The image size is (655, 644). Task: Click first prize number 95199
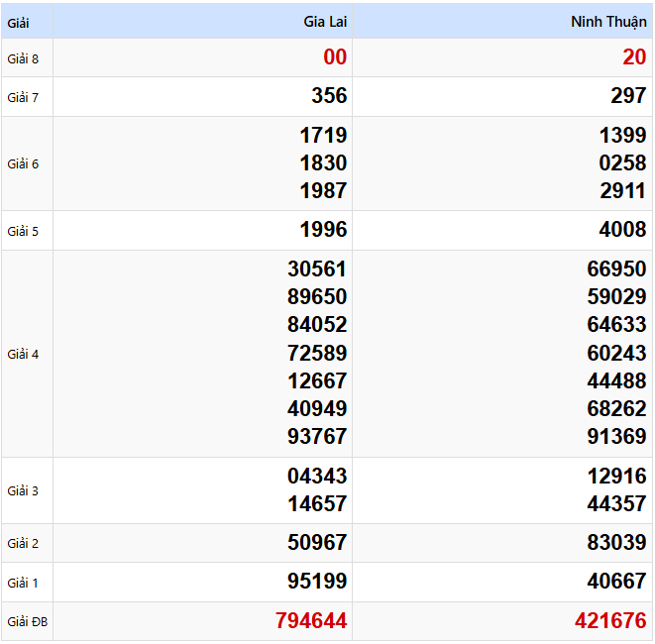(x=317, y=582)
